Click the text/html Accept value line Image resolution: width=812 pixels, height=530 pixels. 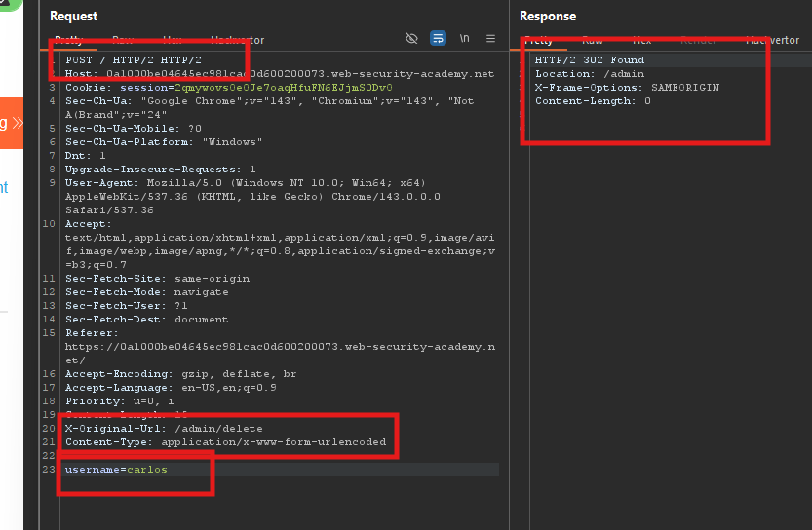pos(280,238)
